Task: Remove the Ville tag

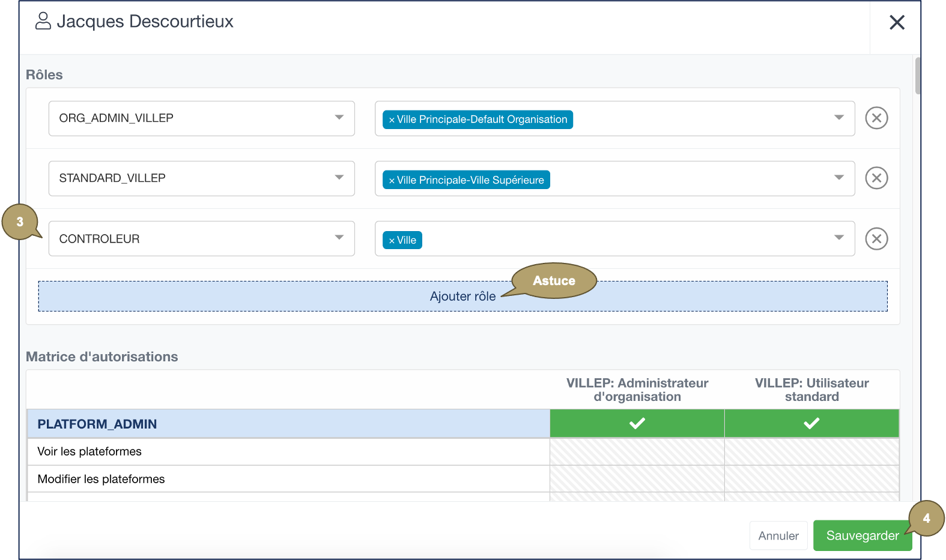Action: point(392,241)
